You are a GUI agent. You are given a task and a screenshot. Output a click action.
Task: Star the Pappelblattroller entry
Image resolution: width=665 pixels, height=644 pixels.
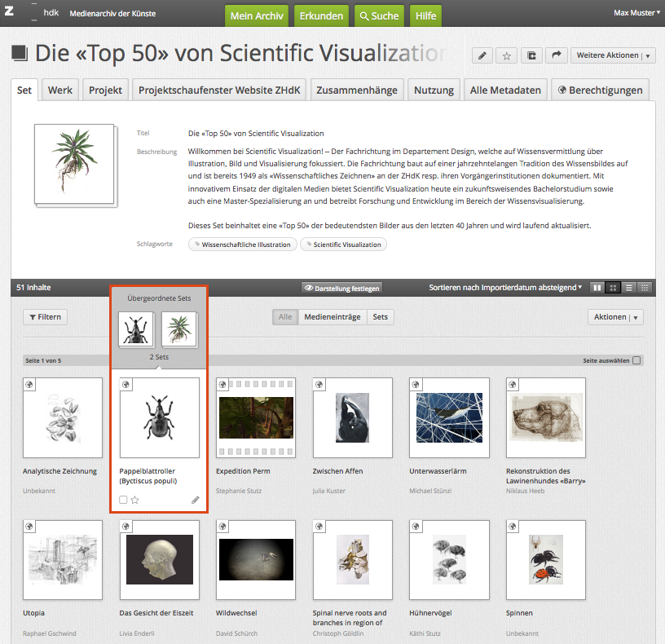[x=135, y=500]
